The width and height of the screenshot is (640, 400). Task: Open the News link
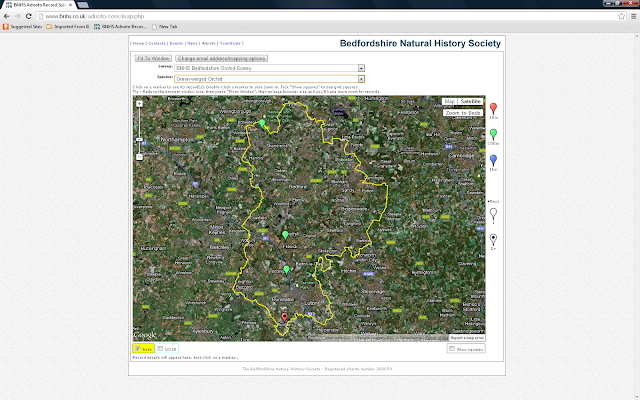192,43
